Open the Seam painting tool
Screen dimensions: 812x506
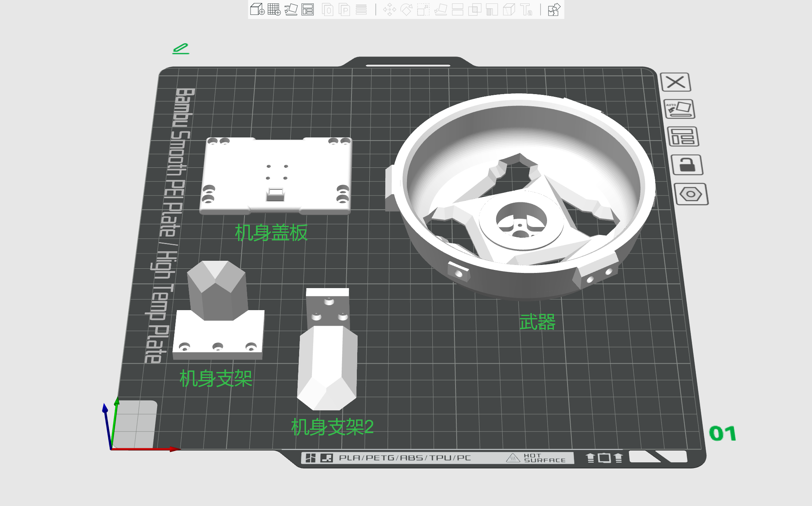(509, 9)
